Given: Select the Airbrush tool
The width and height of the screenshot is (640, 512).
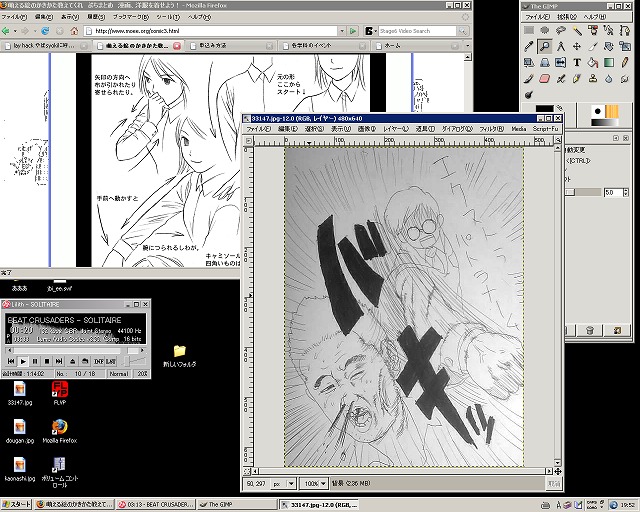Looking at the screenshot, I should coord(560,78).
